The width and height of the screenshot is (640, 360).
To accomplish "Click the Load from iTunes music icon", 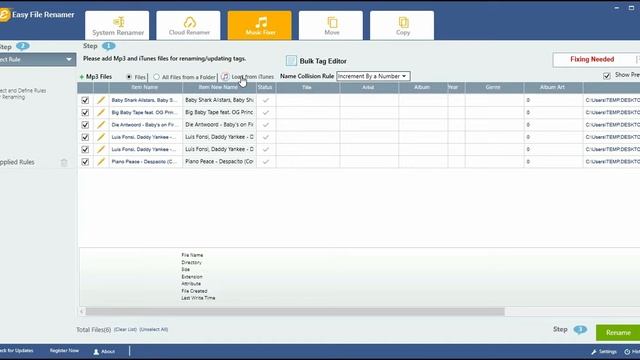I will 225,76.
